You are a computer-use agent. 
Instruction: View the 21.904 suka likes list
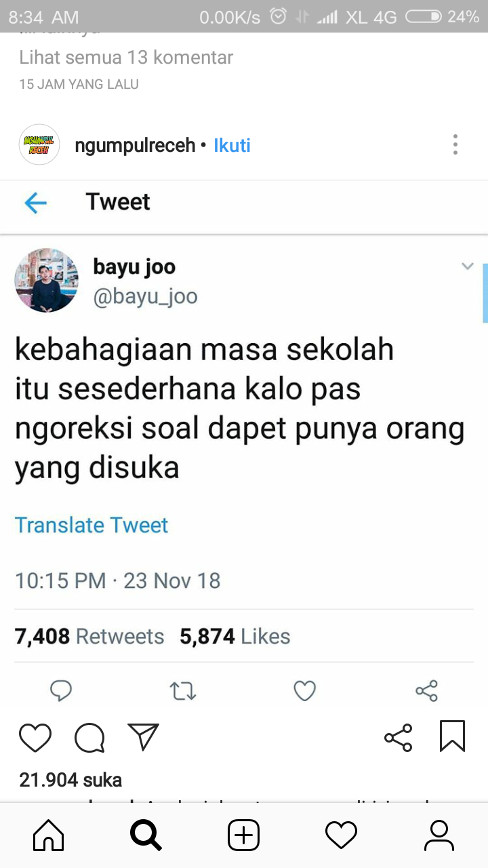click(70, 780)
